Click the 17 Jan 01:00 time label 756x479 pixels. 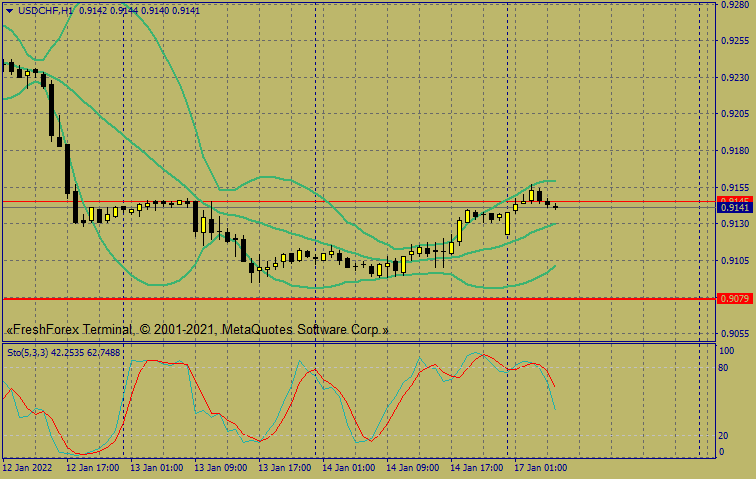tap(541, 467)
